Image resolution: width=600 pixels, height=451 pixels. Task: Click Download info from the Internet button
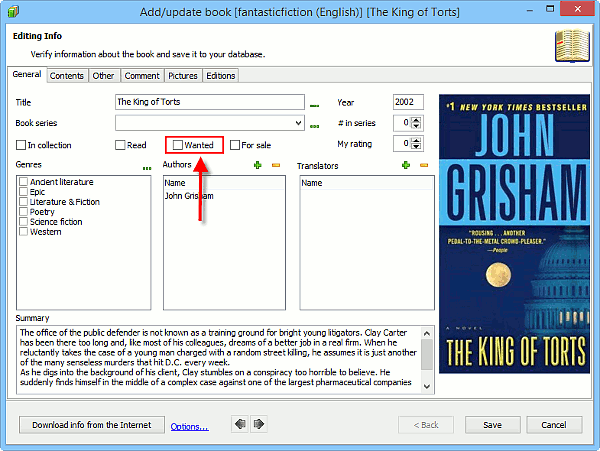click(x=92, y=425)
